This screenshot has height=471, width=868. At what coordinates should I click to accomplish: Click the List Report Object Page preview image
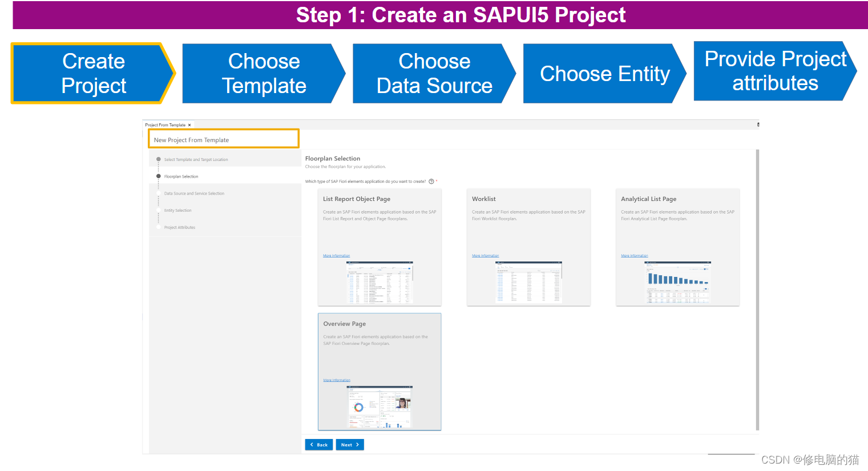pos(380,283)
